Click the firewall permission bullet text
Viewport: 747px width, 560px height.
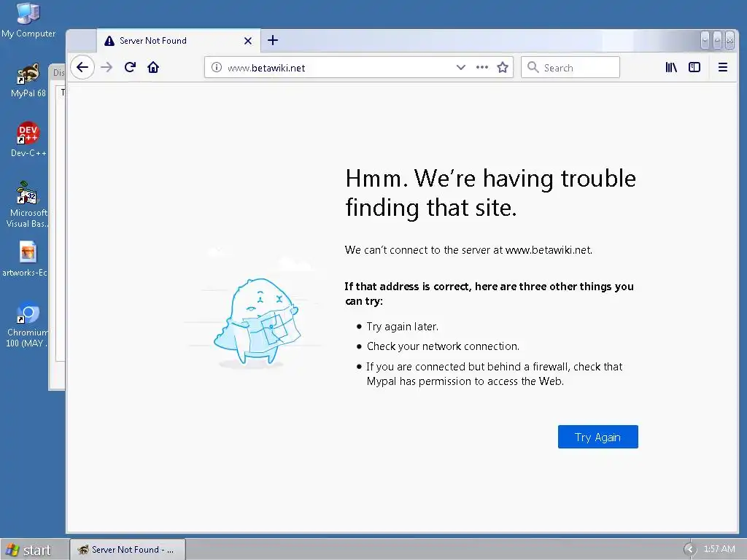494,374
